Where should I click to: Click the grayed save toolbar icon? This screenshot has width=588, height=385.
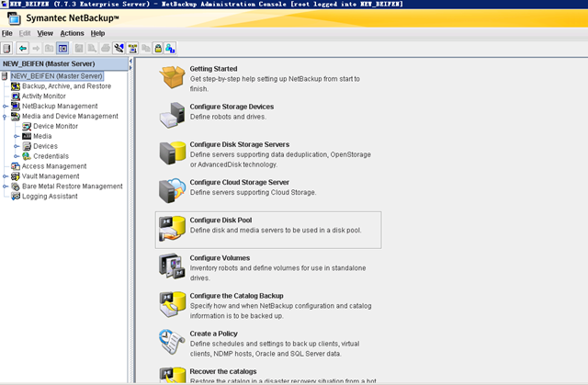[x=79, y=49]
